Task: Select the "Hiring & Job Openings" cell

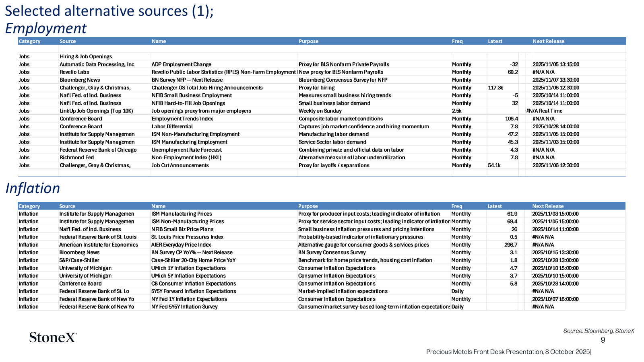Action: coord(86,57)
